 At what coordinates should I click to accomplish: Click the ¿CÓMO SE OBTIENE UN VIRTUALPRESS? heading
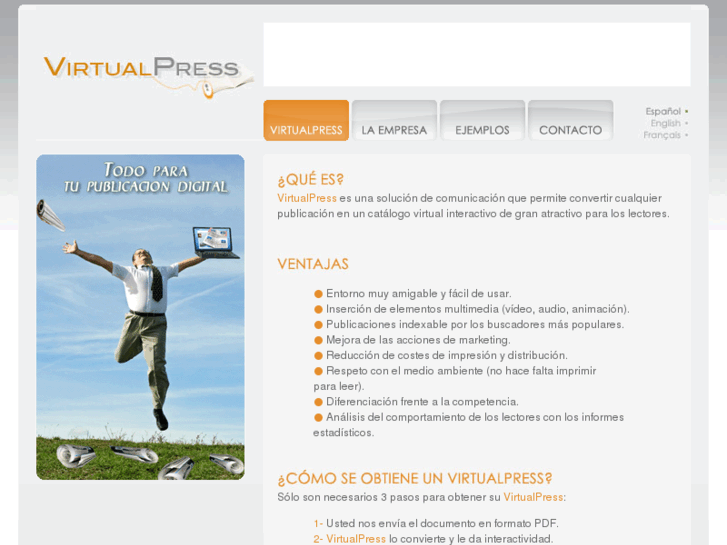pos(415,478)
